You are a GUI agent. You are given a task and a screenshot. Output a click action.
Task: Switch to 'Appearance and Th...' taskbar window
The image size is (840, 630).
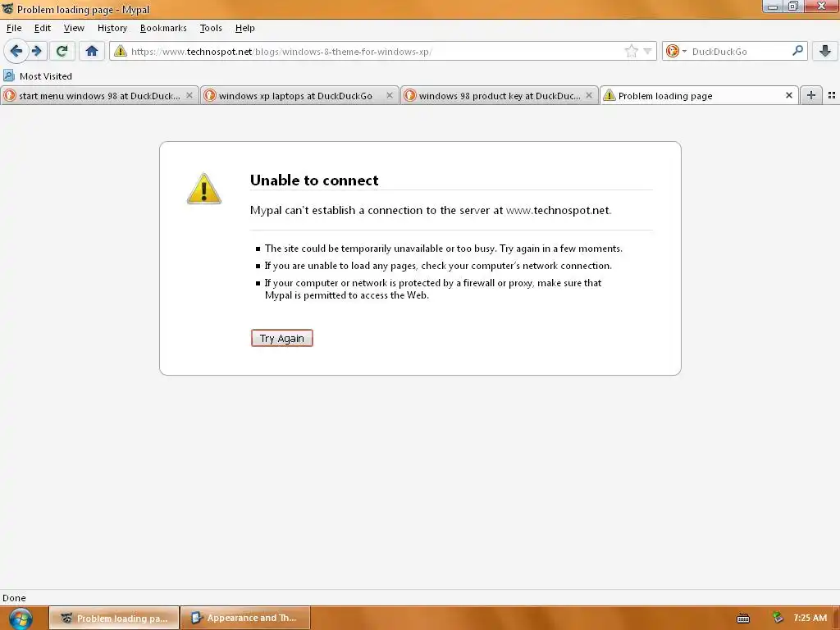pyautogui.click(x=245, y=618)
